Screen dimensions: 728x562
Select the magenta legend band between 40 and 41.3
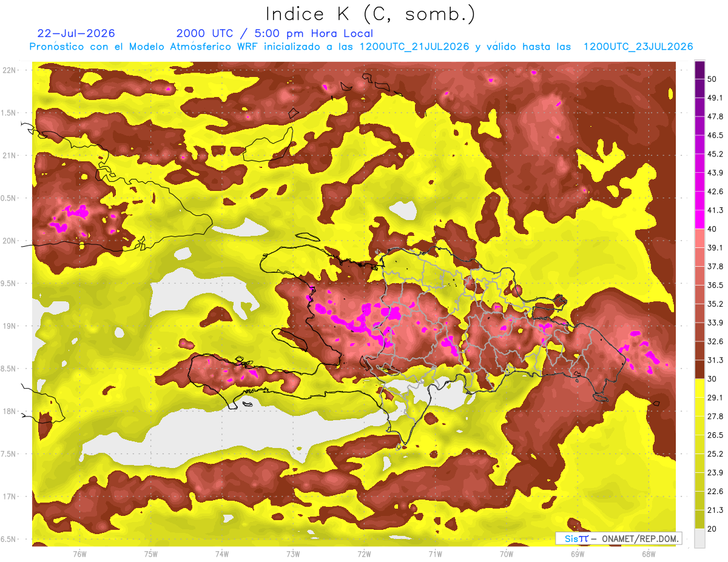(699, 219)
